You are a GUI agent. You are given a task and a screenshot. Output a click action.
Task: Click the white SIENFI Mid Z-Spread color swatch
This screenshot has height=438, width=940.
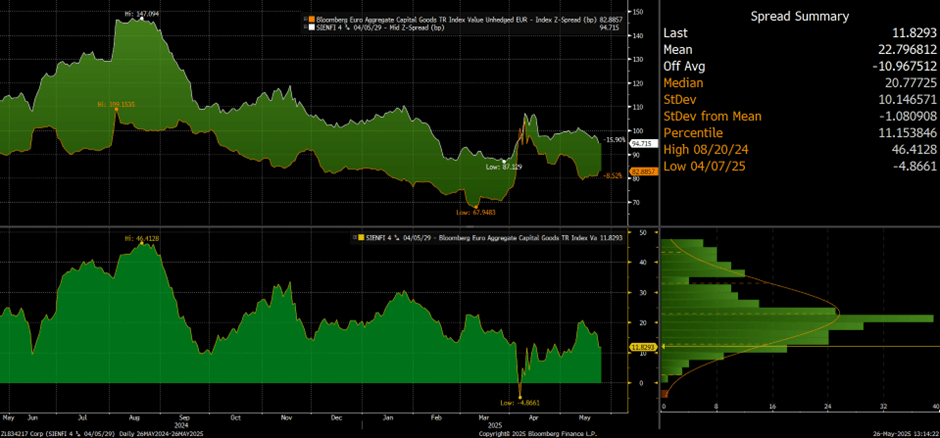click(x=312, y=26)
